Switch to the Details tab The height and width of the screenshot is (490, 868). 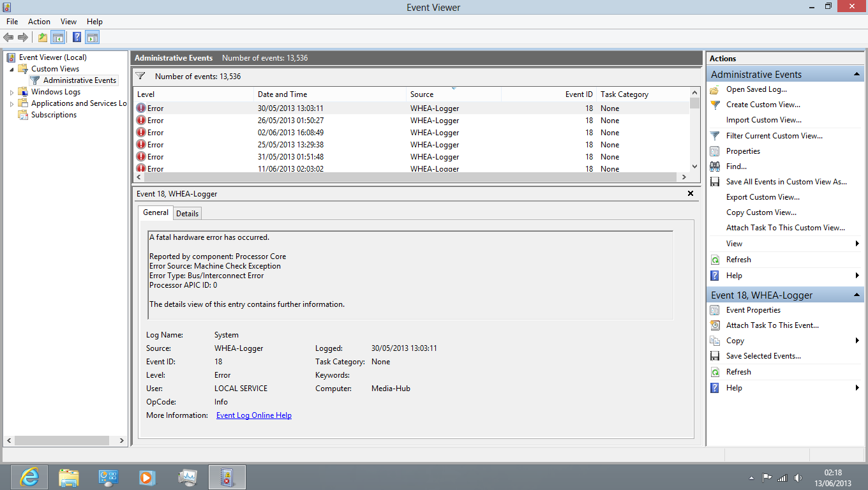pyautogui.click(x=187, y=213)
